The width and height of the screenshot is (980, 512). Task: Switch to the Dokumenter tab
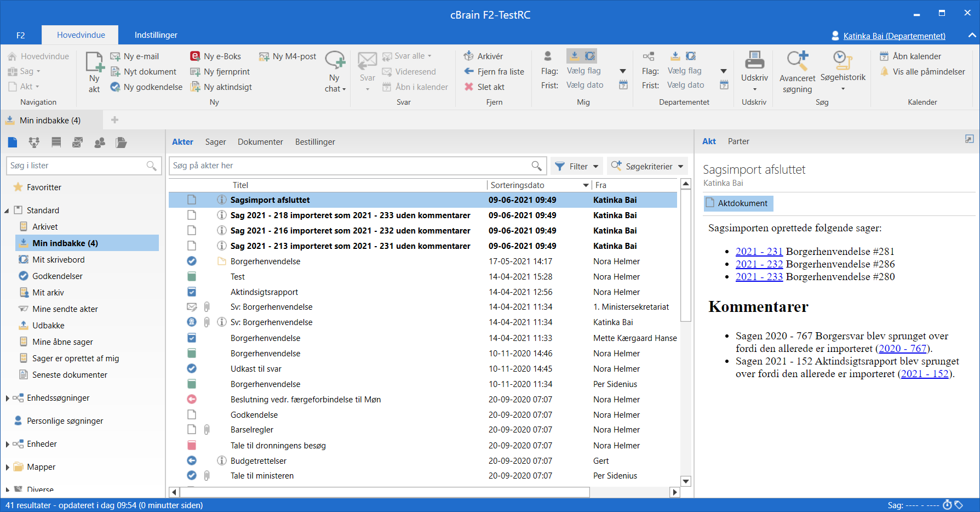(x=260, y=142)
